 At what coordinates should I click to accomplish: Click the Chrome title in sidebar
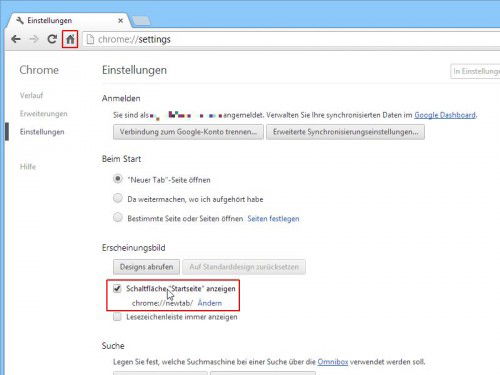39,70
